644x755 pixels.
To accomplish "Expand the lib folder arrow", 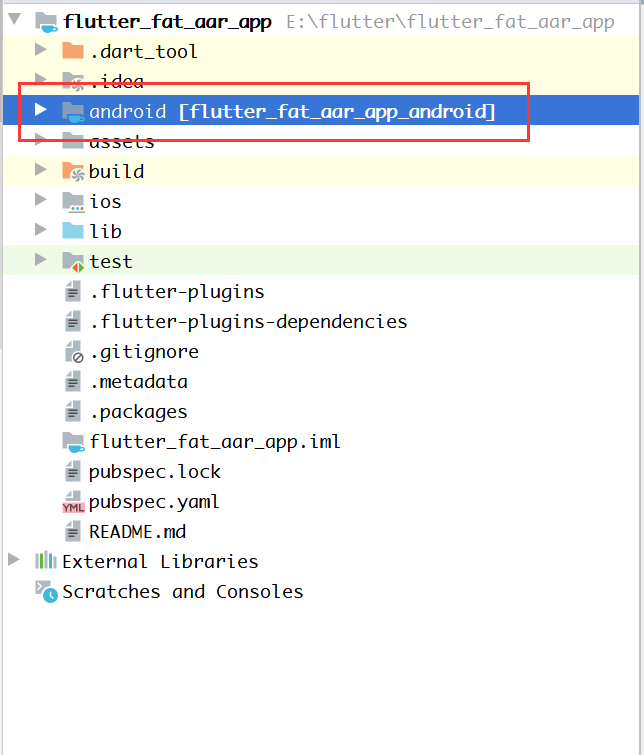I will click(41, 230).
